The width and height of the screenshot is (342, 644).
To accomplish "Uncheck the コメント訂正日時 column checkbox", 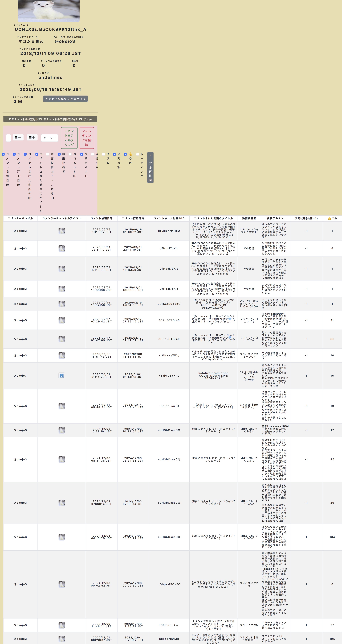I will click(14, 154).
